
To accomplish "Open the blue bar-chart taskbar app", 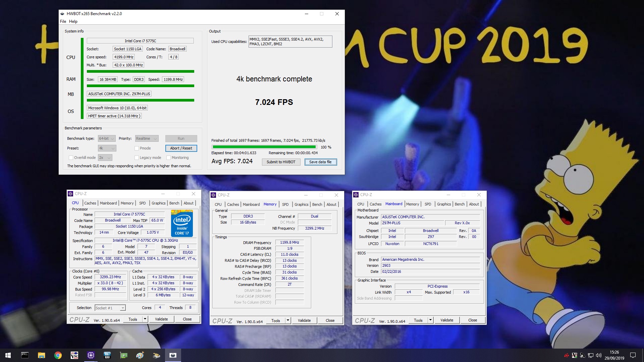I will tap(107, 355).
